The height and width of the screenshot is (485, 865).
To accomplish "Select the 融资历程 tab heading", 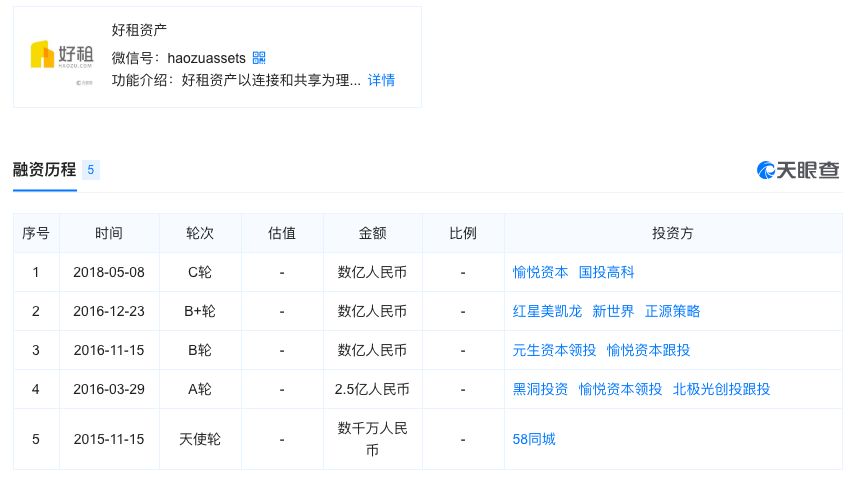I will (x=44, y=170).
